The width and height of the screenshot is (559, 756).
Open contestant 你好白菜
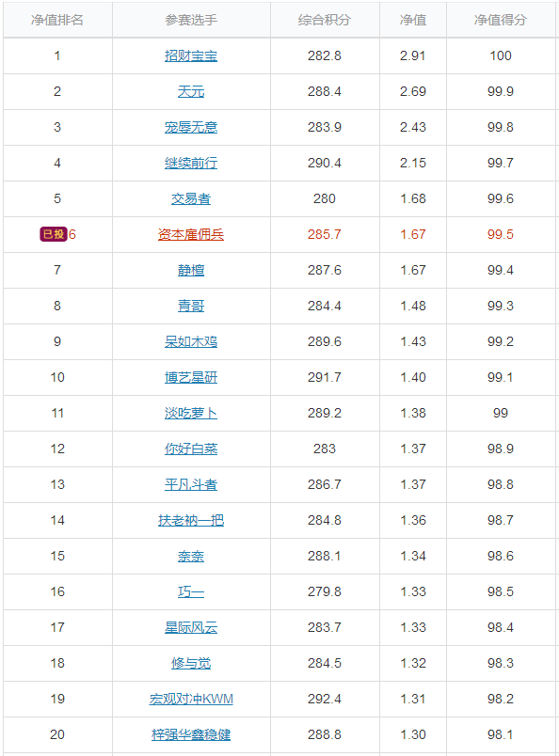click(x=191, y=449)
